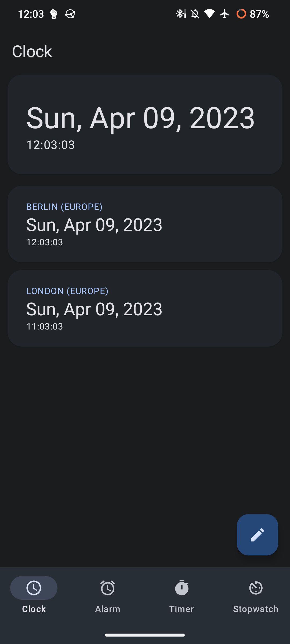Tap the battery percentage ring indicator
Viewport: 290px width, 644px height.
pos(241,14)
